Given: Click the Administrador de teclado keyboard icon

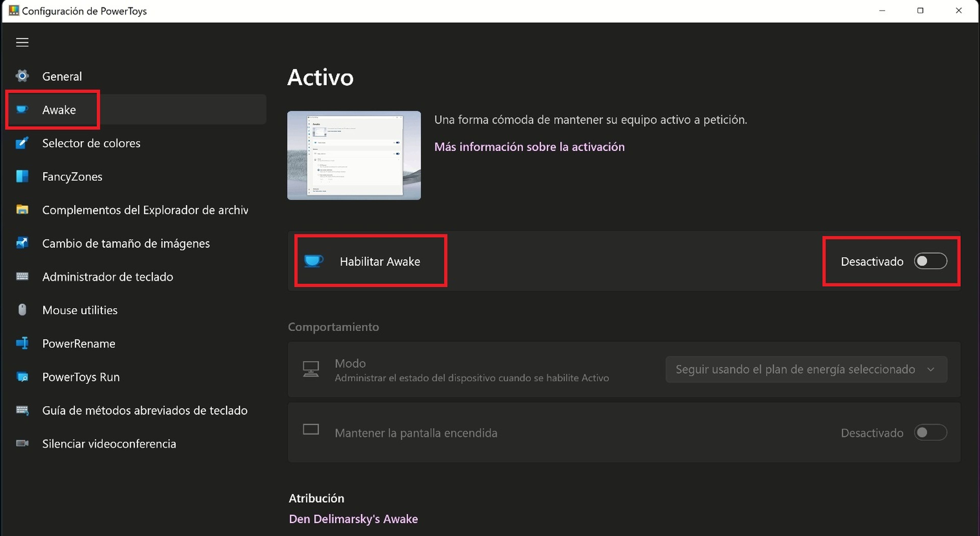Looking at the screenshot, I should (22, 276).
